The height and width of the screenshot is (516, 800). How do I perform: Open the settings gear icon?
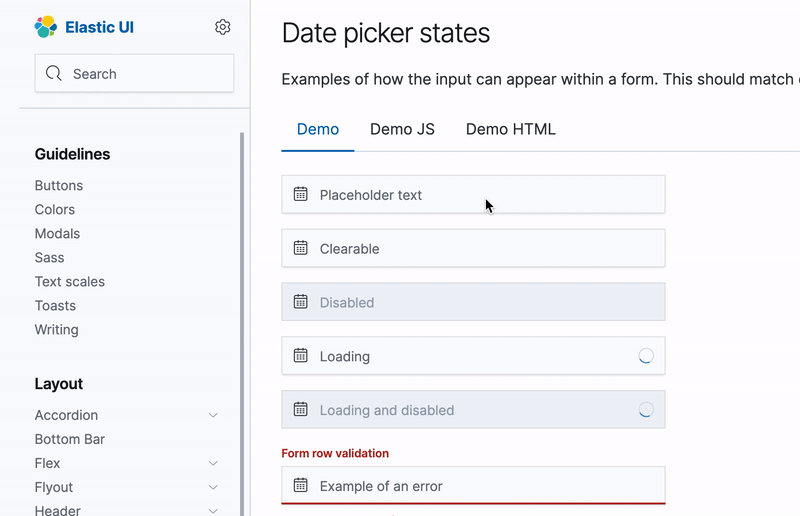pos(223,27)
